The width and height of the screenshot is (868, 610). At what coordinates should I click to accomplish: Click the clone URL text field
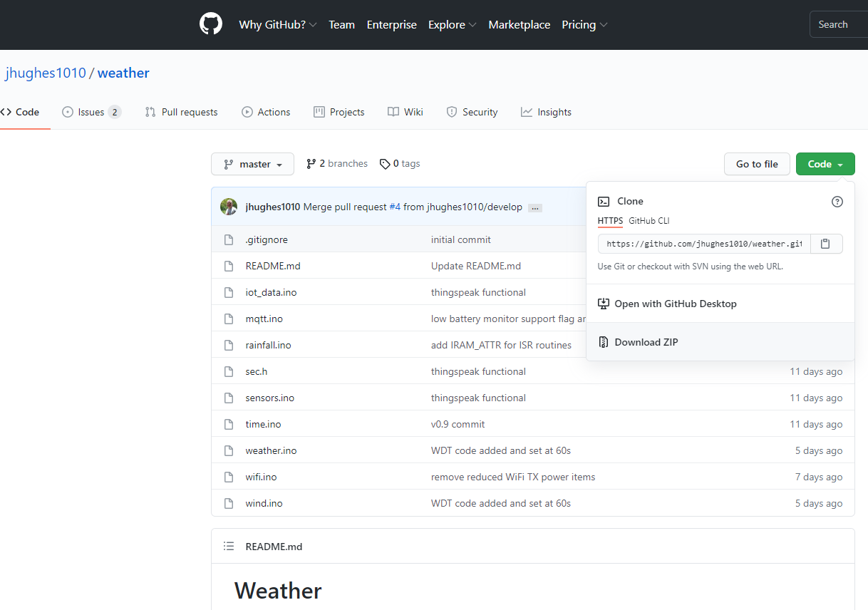coord(703,244)
